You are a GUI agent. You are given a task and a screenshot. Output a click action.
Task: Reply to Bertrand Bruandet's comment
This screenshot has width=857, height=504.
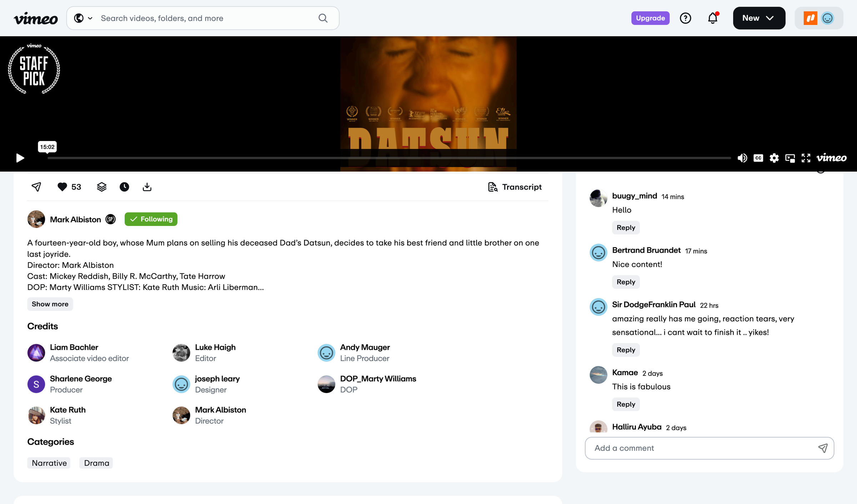pos(626,282)
